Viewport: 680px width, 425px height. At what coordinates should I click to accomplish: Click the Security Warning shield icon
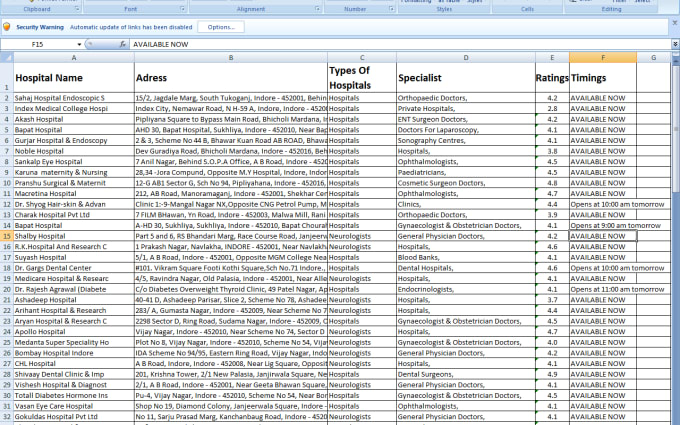[7, 27]
